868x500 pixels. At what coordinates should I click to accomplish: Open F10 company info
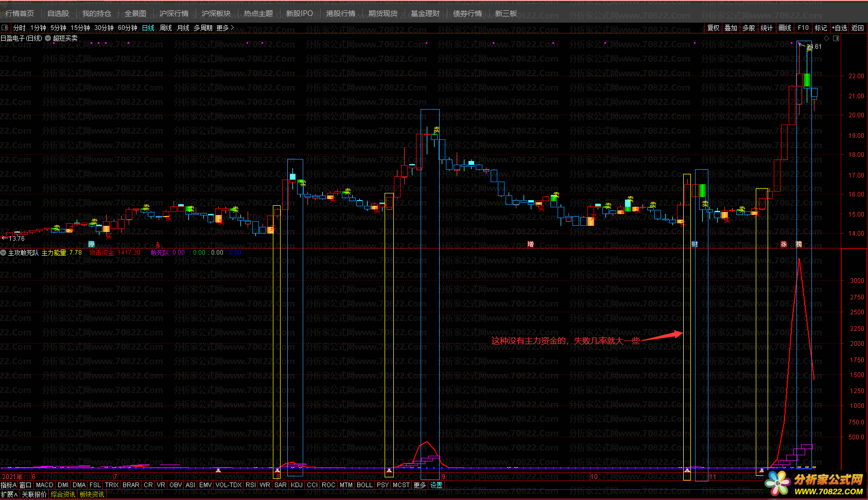(803, 28)
